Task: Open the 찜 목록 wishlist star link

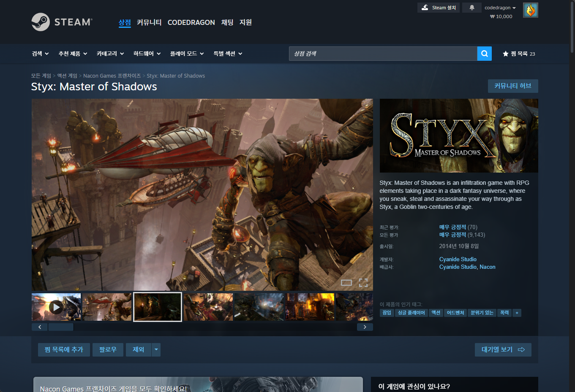Action: coord(519,54)
